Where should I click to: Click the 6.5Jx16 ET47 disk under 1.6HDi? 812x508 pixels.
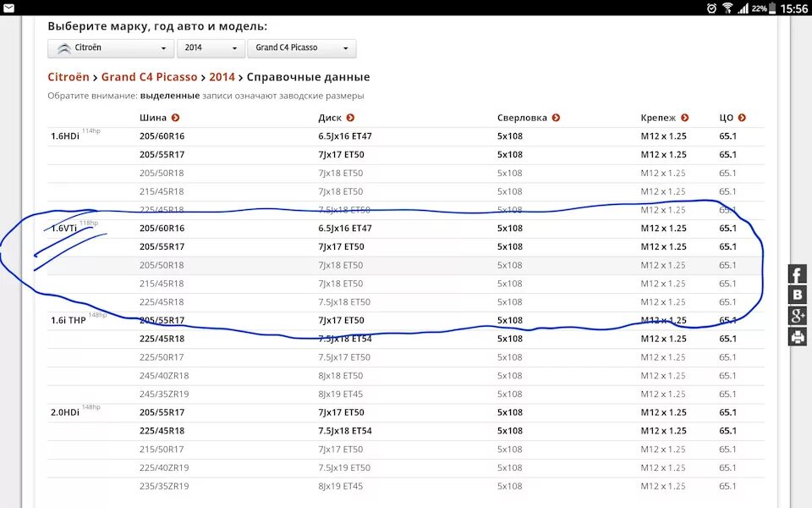pyautogui.click(x=345, y=136)
